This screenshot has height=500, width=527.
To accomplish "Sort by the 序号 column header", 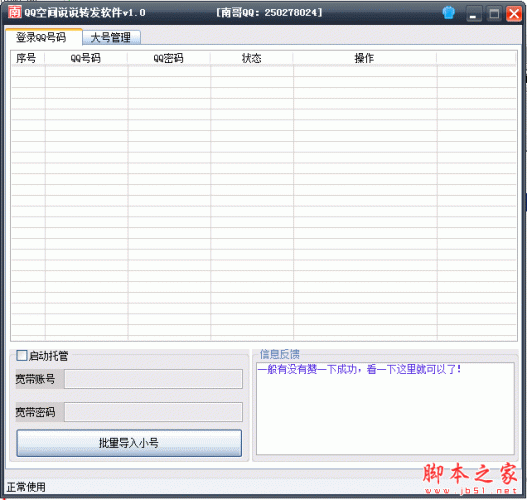I will coord(28,58).
